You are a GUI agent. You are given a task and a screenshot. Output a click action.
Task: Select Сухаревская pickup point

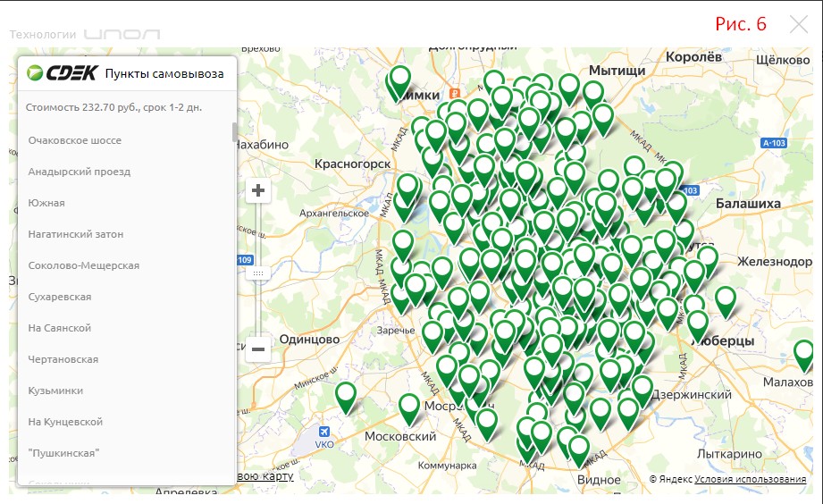(x=60, y=297)
